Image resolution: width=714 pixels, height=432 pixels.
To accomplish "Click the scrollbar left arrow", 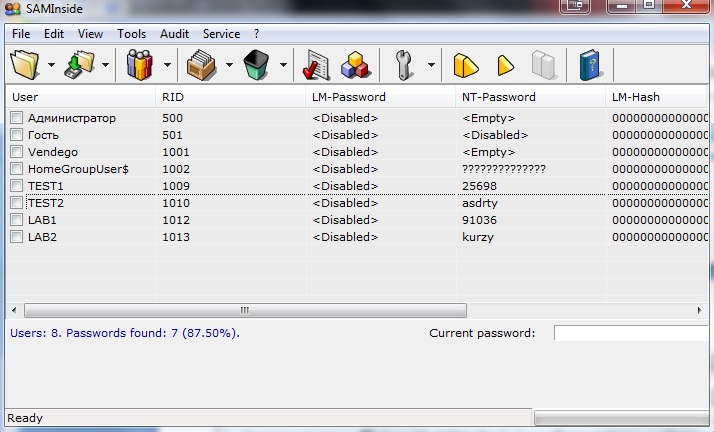I will 14,310.
